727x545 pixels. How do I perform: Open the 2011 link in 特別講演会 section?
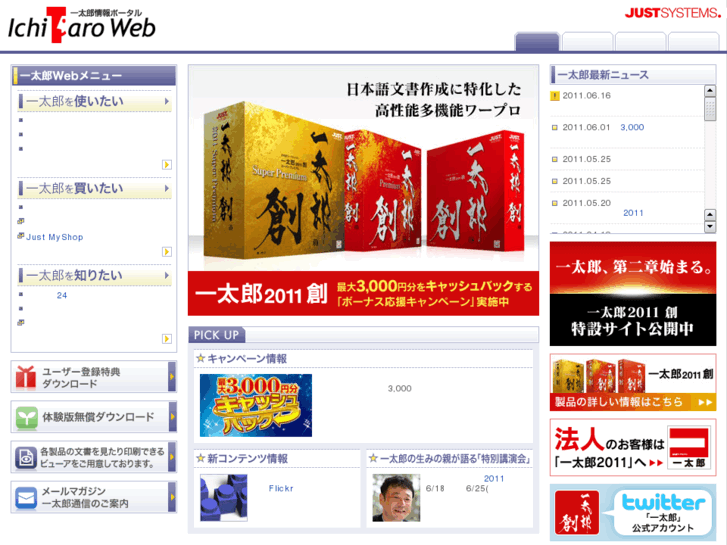click(x=494, y=479)
